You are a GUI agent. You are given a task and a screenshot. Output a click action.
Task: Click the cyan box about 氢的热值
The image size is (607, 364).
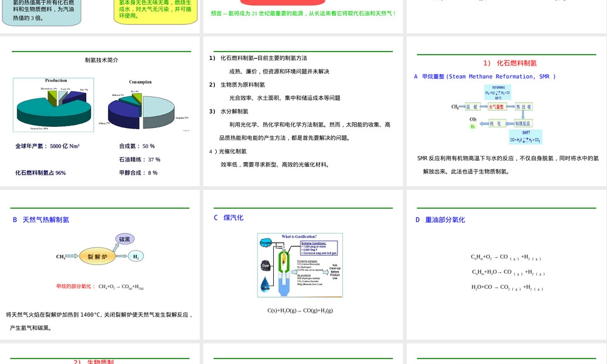tap(42, 12)
